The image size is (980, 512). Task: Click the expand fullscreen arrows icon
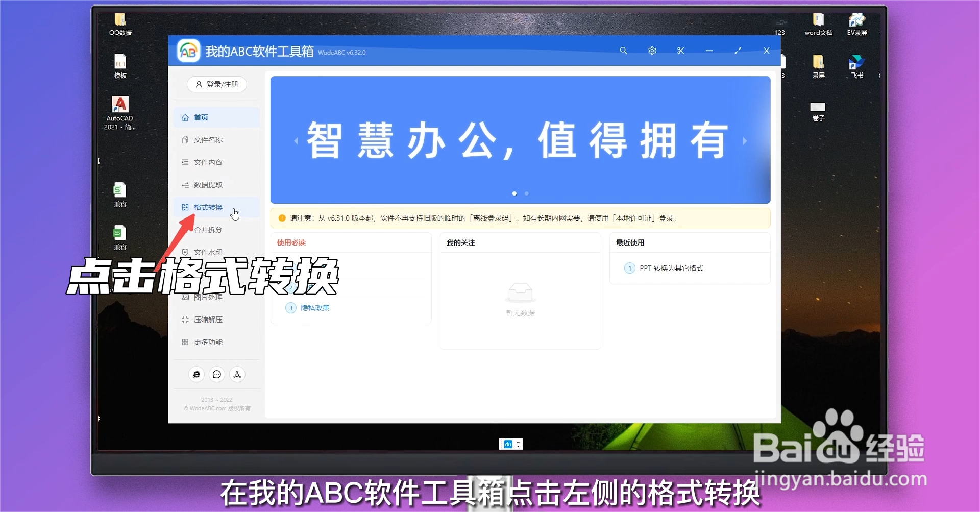738,51
